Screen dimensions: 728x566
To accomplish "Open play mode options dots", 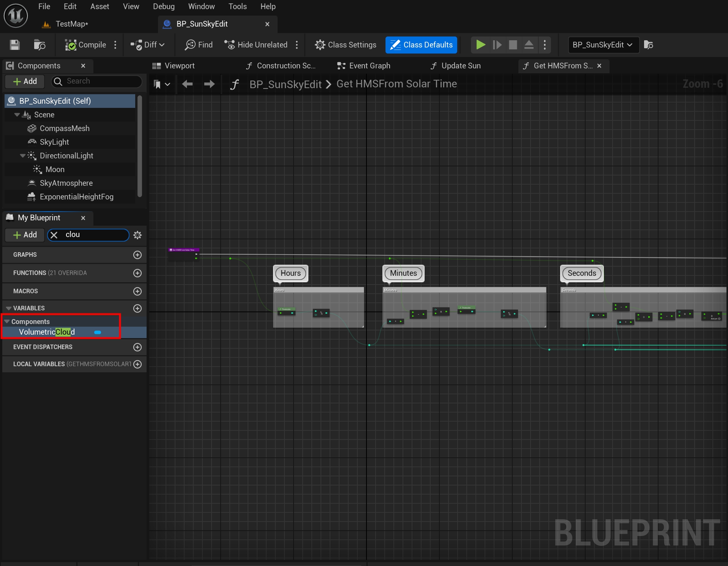I will point(545,45).
